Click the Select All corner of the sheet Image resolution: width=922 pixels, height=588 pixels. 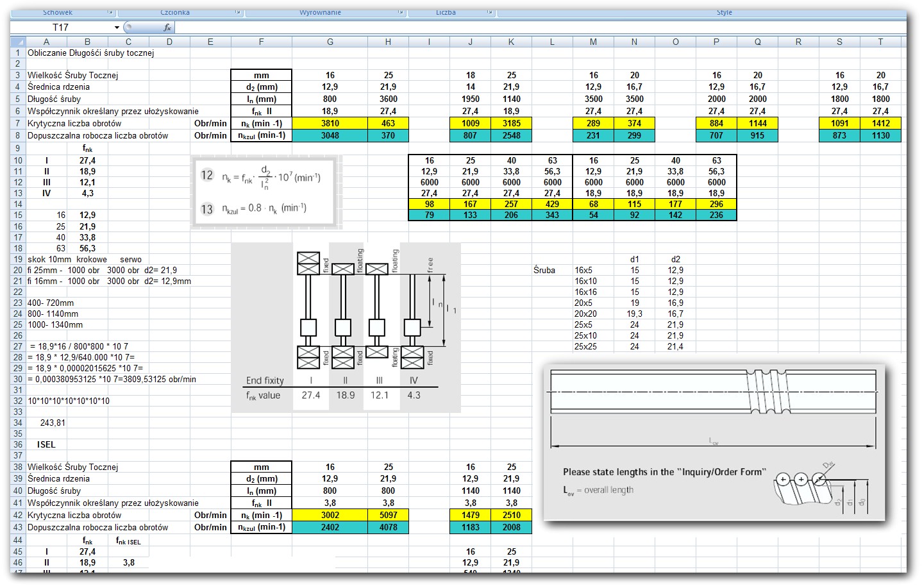(x=18, y=42)
